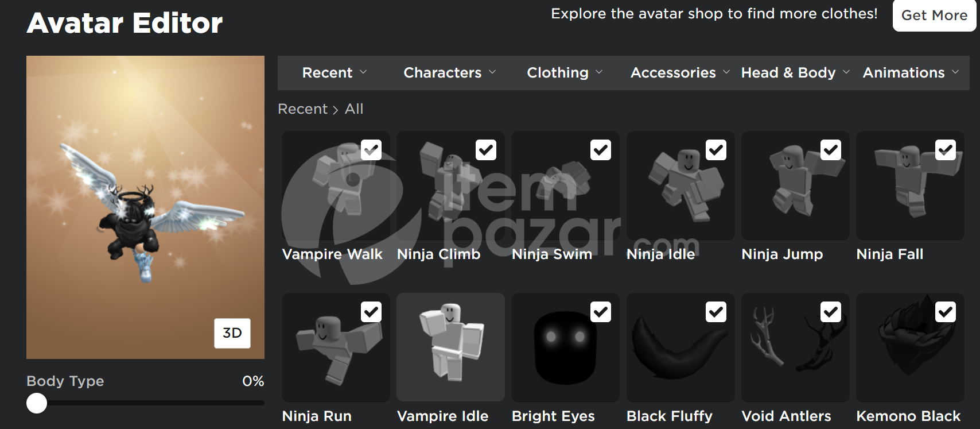Screen dimensions: 980x429
Task: Select the Vampire Idle animation item
Action: (x=450, y=347)
